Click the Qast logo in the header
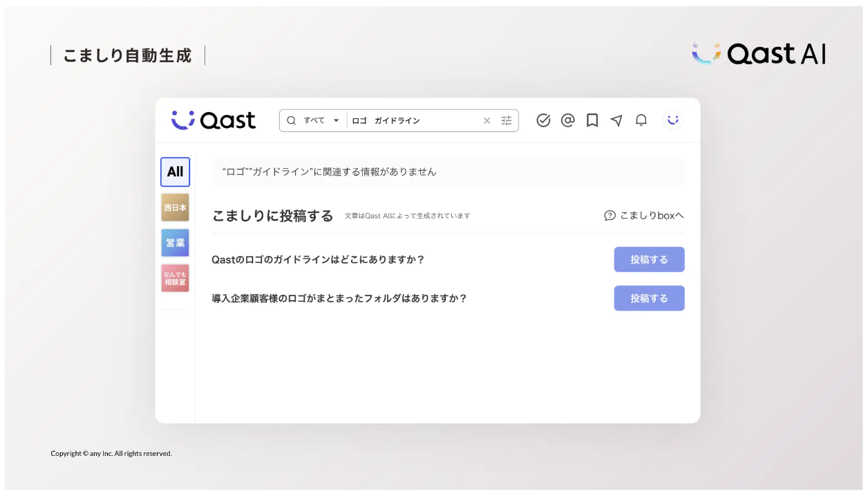This screenshot has height=496, width=868. [x=214, y=120]
